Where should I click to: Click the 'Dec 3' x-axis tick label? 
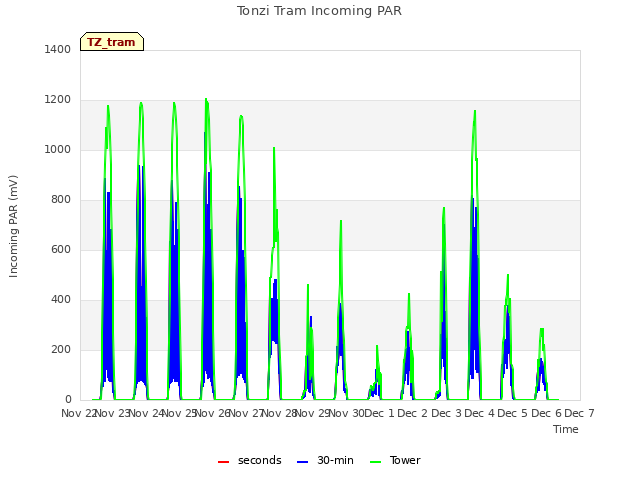447,413
